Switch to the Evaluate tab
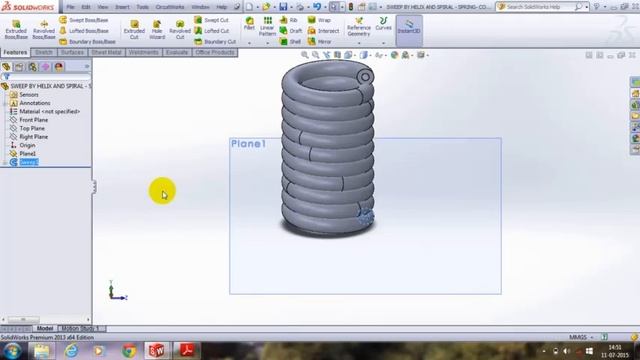 point(177,52)
